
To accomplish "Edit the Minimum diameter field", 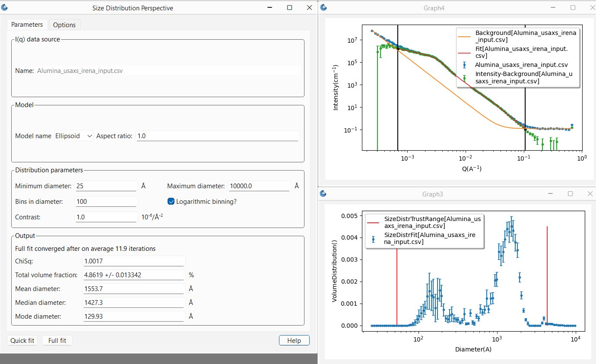I will [x=106, y=186].
